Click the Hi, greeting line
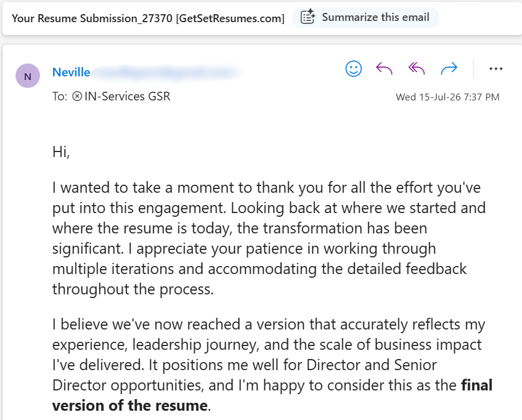The image size is (522, 420). click(61, 152)
